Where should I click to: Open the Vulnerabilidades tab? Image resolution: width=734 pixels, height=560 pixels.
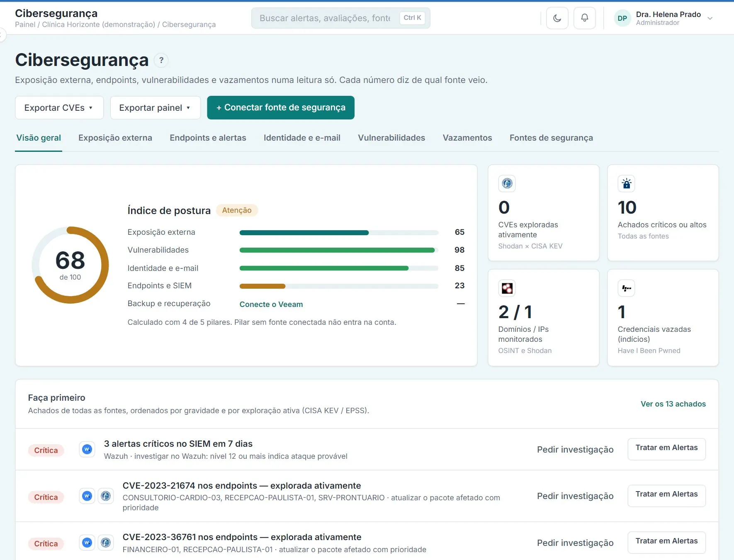coord(391,138)
